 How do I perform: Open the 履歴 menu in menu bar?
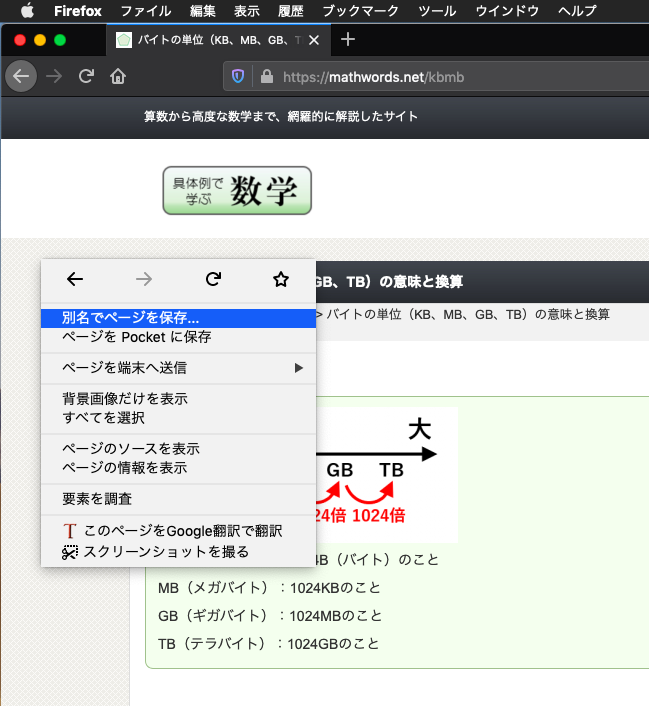click(x=291, y=11)
